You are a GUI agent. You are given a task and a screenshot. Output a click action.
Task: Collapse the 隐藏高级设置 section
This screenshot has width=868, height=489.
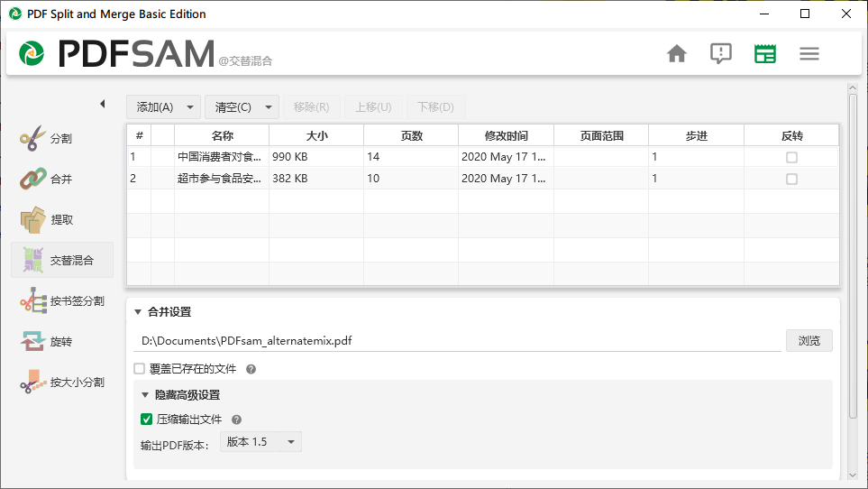coord(145,395)
